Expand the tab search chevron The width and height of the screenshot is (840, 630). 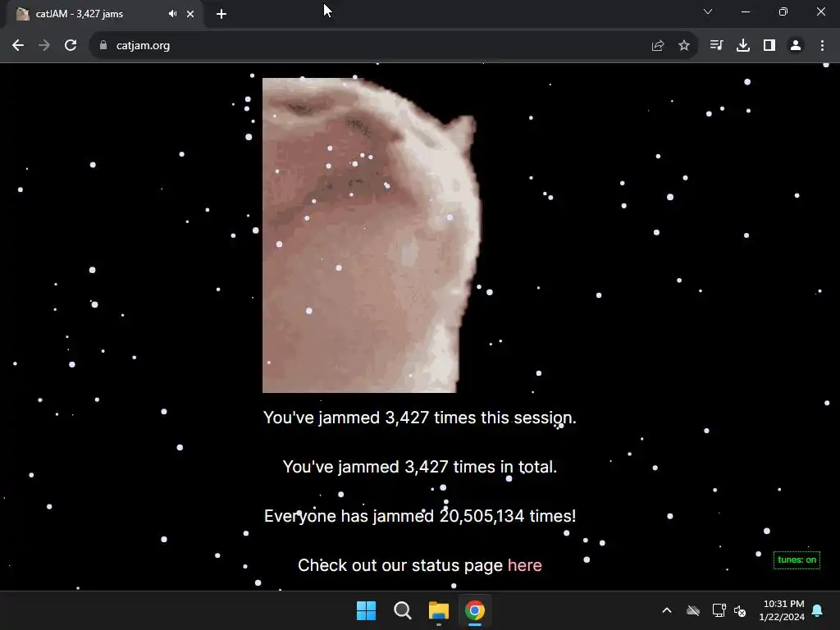click(708, 11)
